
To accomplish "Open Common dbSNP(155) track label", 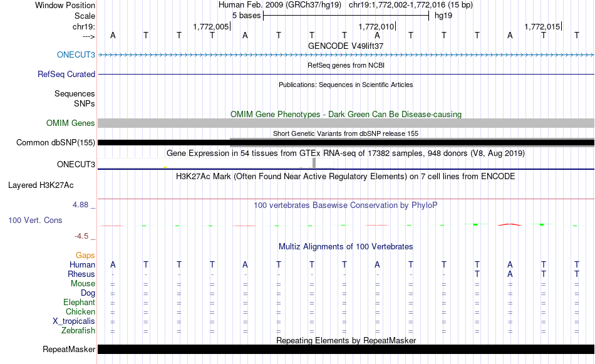I will click(x=56, y=143).
